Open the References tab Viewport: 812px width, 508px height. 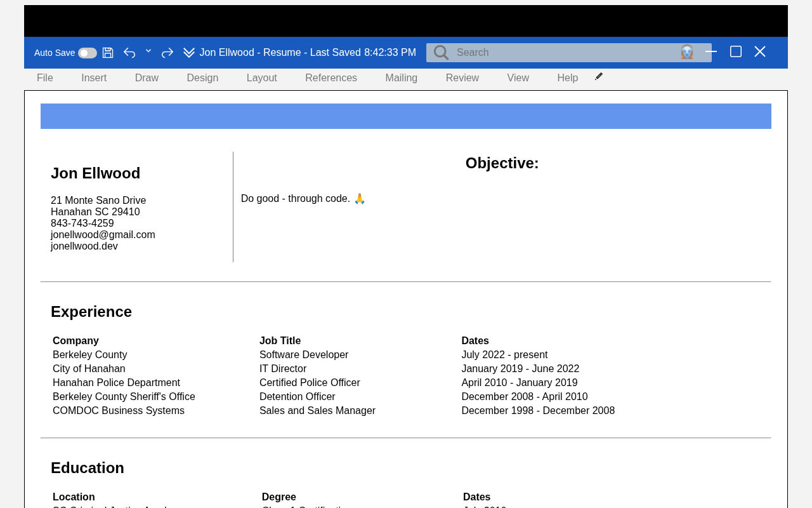pyautogui.click(x=331, y=78)
